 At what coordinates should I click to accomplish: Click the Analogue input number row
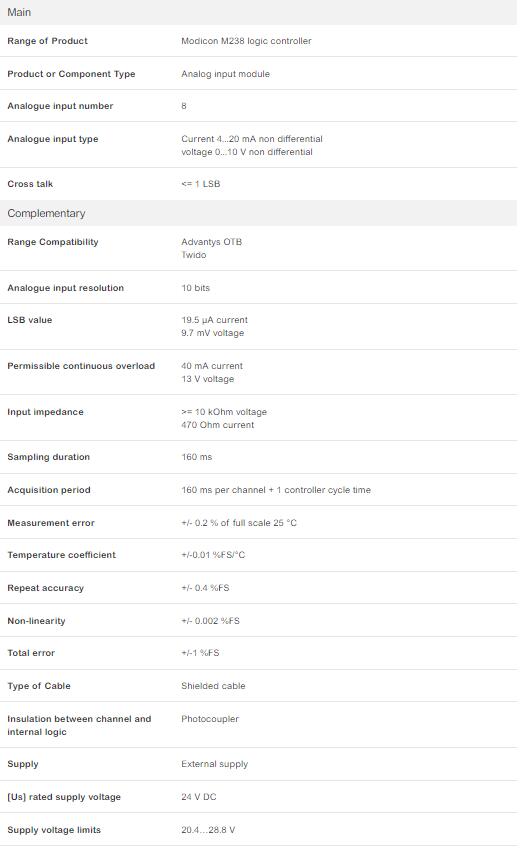click(258, 106)
